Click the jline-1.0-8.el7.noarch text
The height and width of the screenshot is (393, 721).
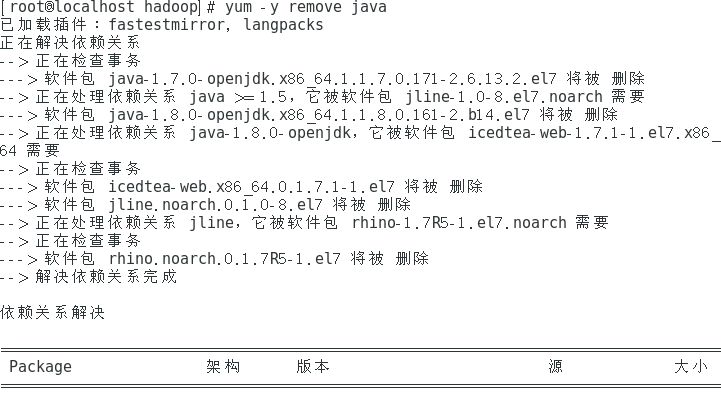(504, 97)
